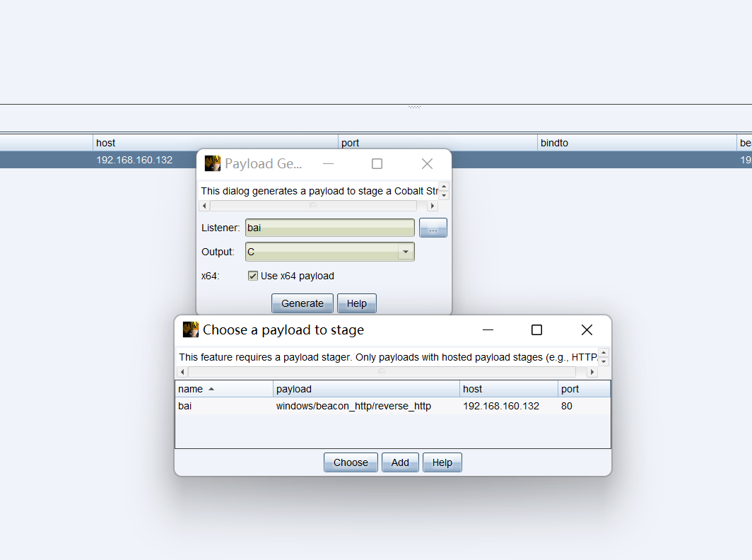This screenshot has width=752, height=560.
Task: Click scroll up arrow in Payload Generator description
Action: (444, 187)
